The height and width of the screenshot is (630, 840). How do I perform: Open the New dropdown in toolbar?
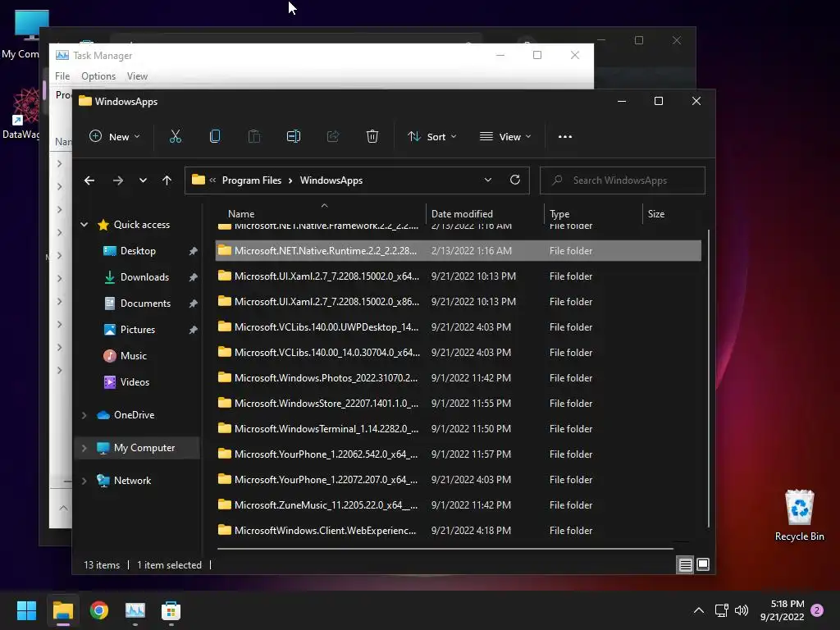pos(115,137)
